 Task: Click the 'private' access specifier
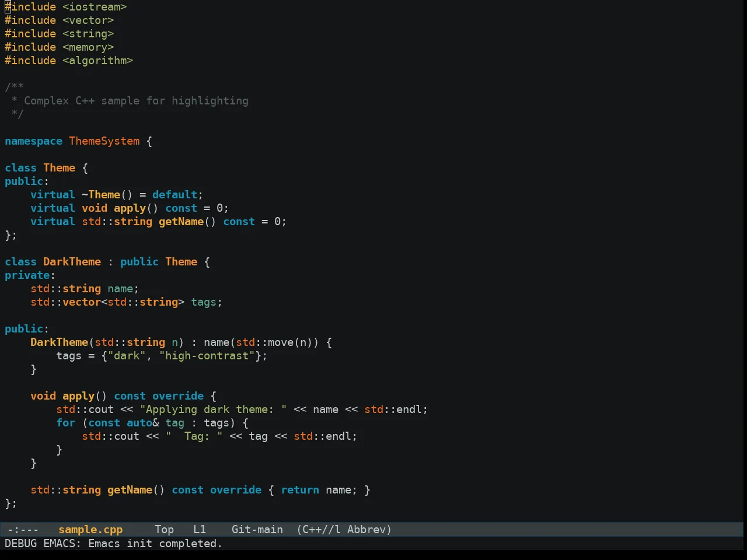tap(27, 275)
